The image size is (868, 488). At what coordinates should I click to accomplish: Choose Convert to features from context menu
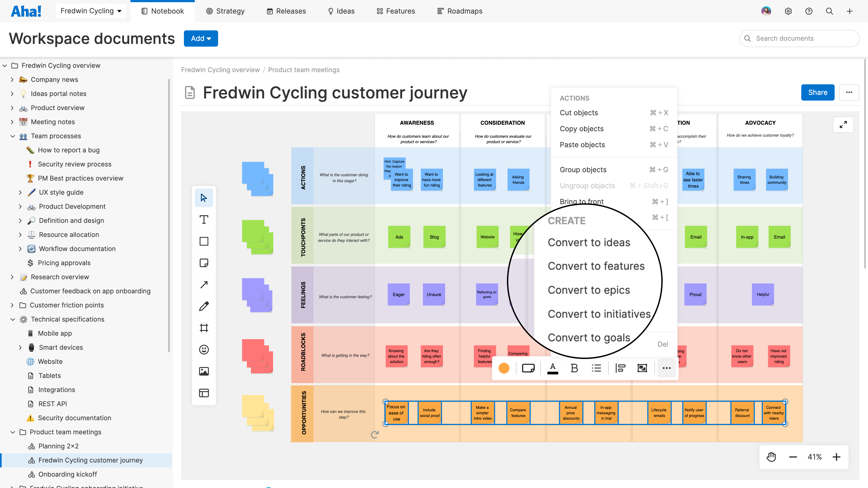click(x=596, y=266)
